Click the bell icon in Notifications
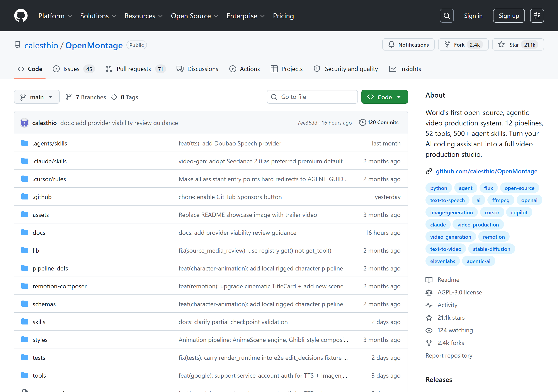The width and height of the screenshot is (558, 392). pyautogui.click(x=391, y=45)
